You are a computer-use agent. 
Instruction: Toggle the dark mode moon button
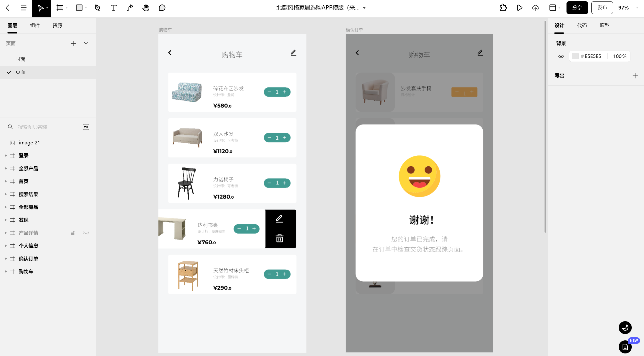[x=625, y=327]
